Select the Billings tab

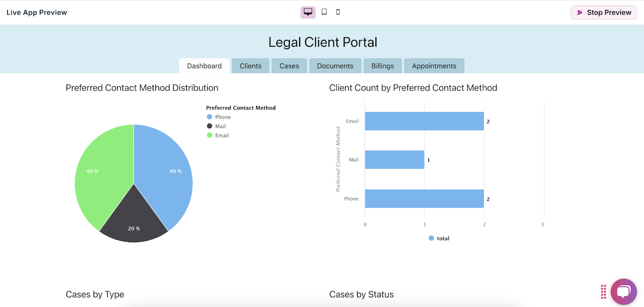pyautogui.click(x=382, y=66)
